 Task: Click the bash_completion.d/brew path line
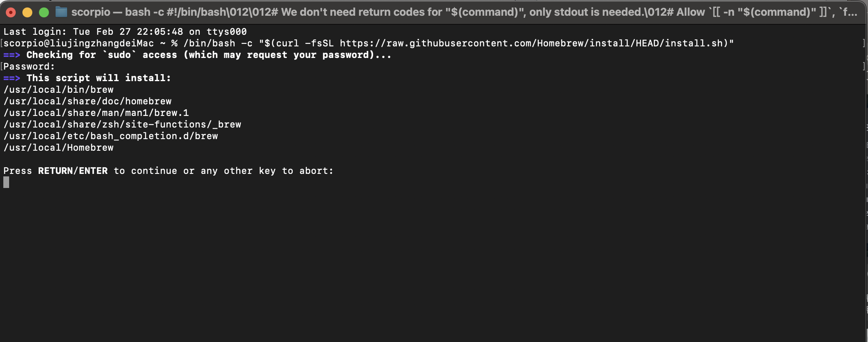click(111, 136)
